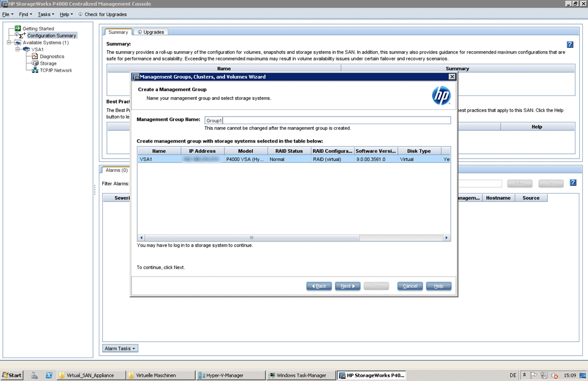
Task: Collapse the VSA1 tree node
Action: [18, 49]
